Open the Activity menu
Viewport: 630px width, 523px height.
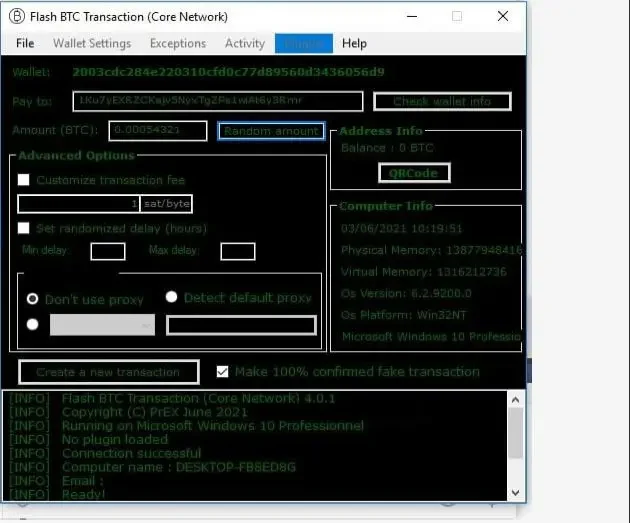click(x=245, y=43)
